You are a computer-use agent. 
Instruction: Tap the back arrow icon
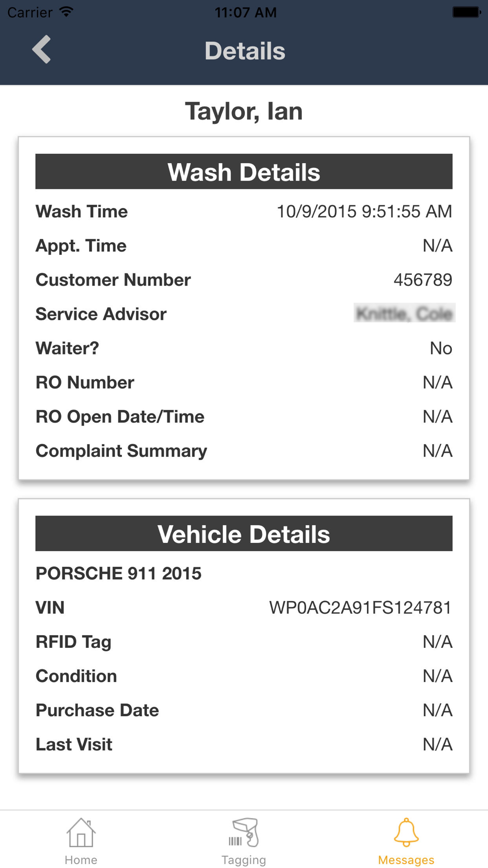click(42, 49)
